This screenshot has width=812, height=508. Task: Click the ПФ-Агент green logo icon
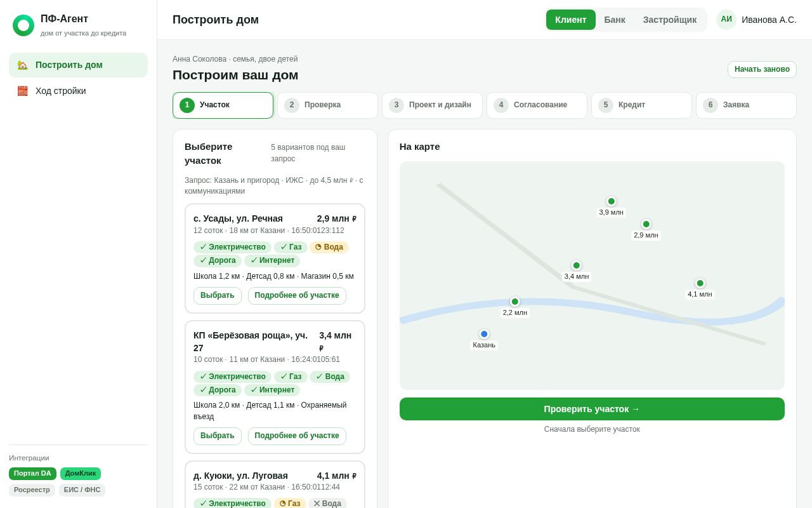click(x=23, y=25)
